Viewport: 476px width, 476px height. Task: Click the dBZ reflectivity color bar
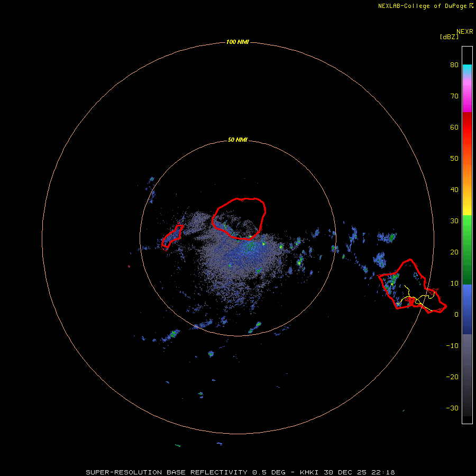coord(467,235)
